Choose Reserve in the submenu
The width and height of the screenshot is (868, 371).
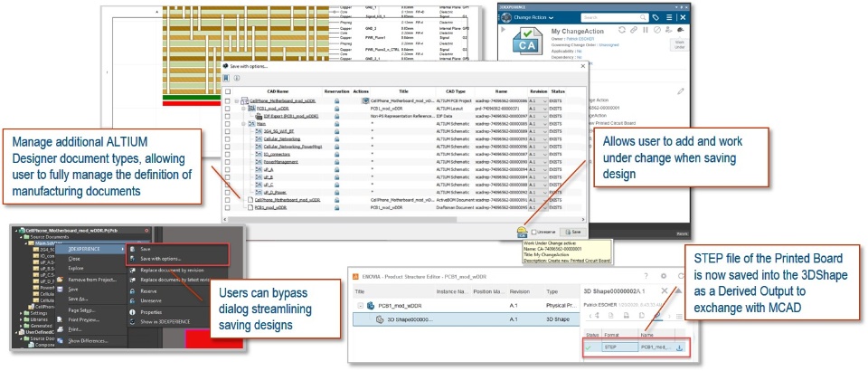click(x=149, y=290)
